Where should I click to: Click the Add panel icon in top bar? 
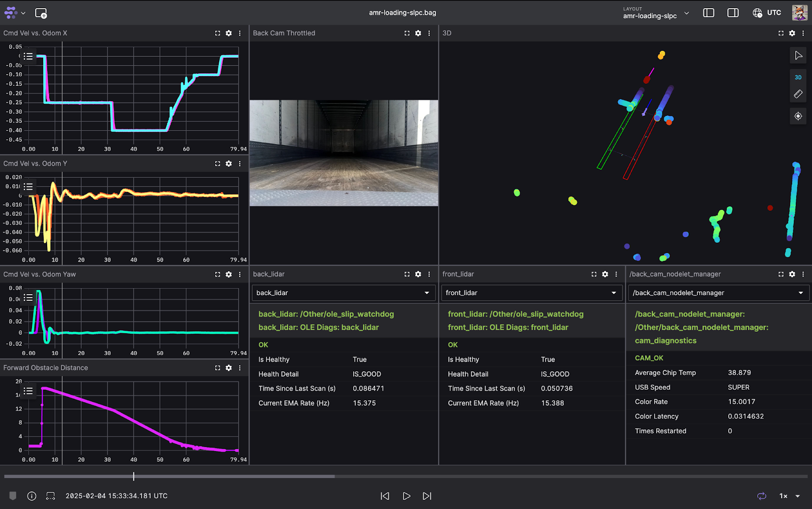point(41,13)
